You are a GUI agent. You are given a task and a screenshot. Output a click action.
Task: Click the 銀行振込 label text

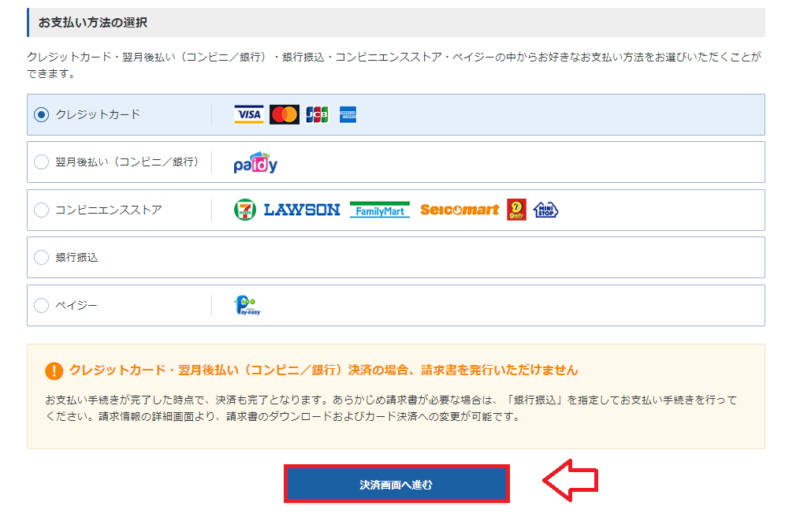(x=77, y=257)
